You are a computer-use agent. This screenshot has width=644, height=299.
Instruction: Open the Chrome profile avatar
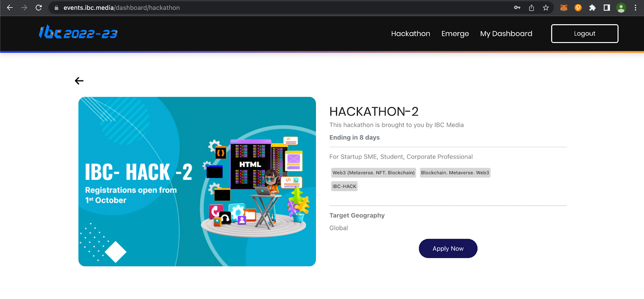point(621,8)
